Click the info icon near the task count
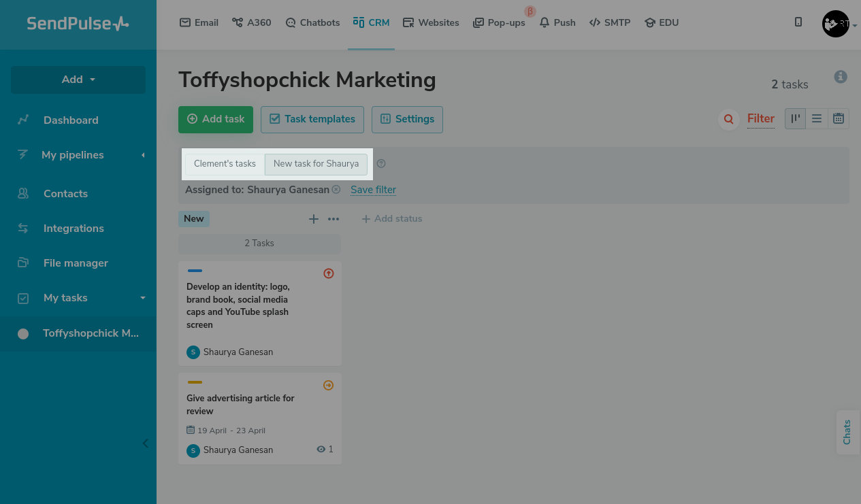The width and height of the screenshot is (861, 504). [x=841, y=77]
